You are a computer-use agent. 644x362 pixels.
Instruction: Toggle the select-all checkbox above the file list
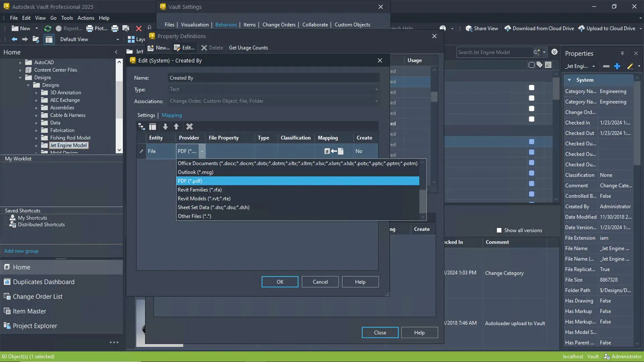531,65
